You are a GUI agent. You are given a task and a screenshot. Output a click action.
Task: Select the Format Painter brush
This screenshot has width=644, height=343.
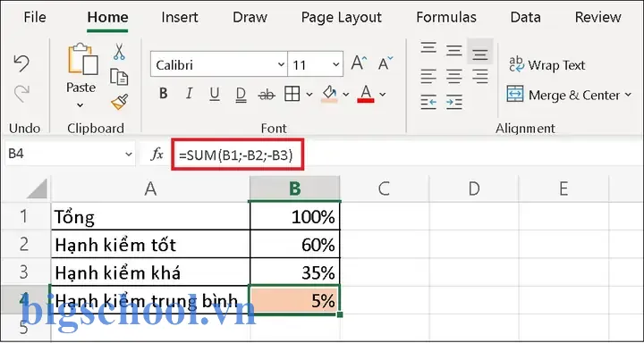click(x=119, y=102)
